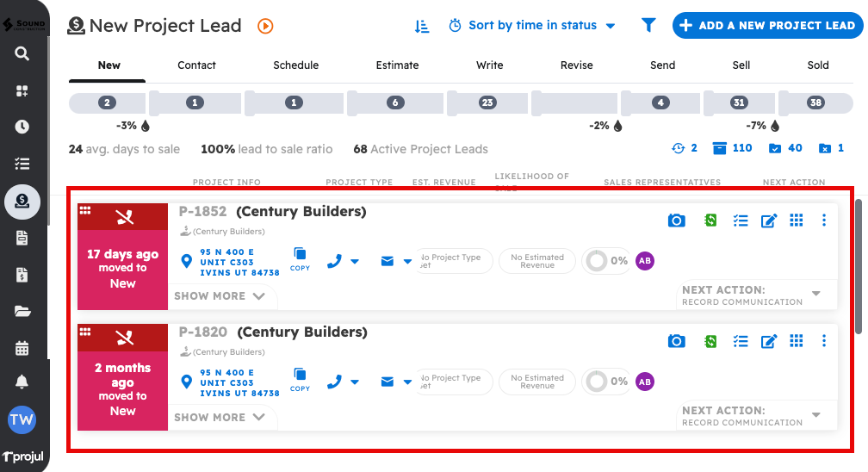The image size is (868, 472).
Task: Copy the address on the P-1852 card
Action: 300,258
